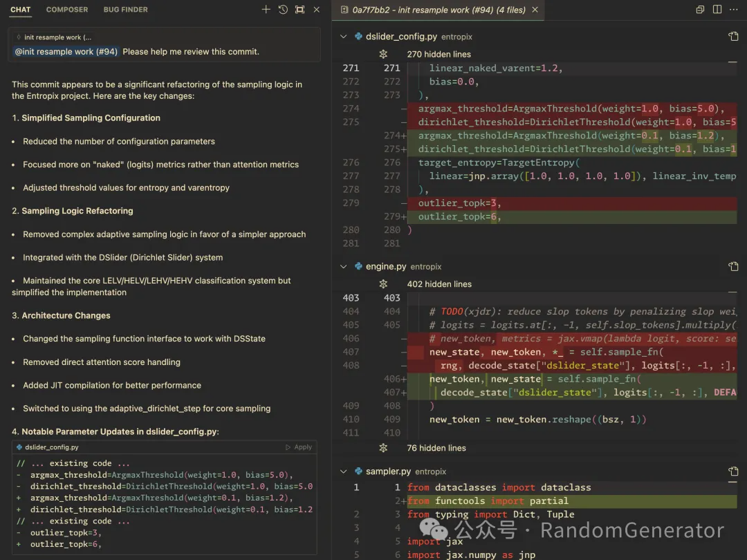Click the Python icon beside engine.py header
This screenshot has width=747, height=560.
click(x=358, y=267)
